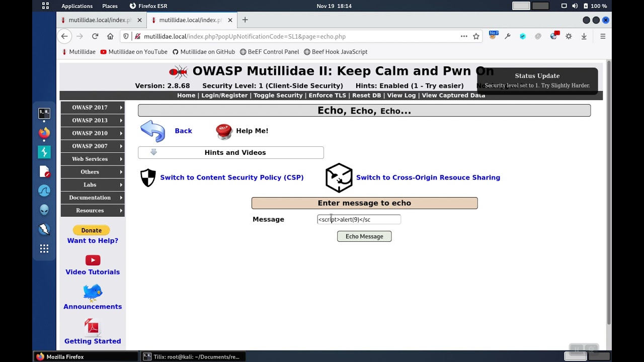The image size is (644, 362).
Task: Open a new browser tab
Action: click(x=245, y=20)
